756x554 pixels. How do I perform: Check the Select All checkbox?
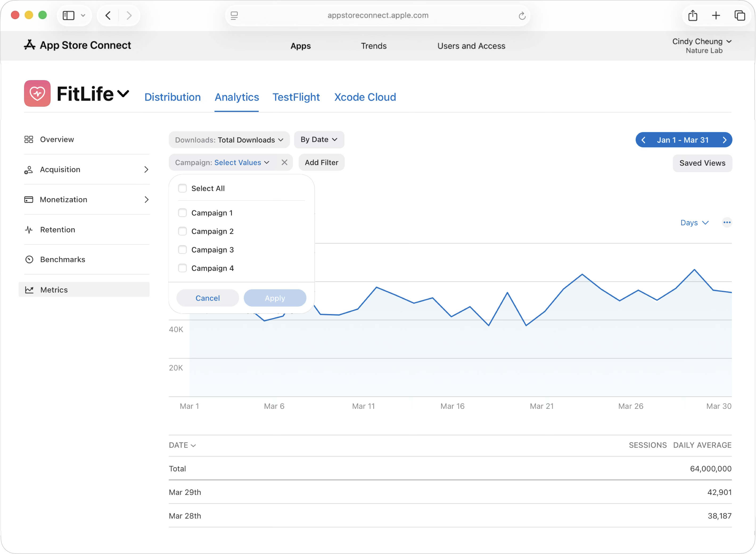pyautogui.click(x=182, y=189)
